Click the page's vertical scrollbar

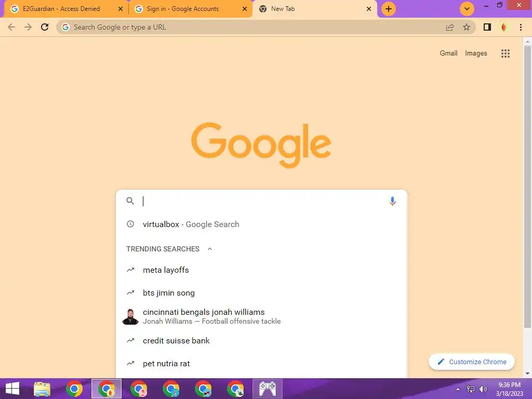coord(527,187)
